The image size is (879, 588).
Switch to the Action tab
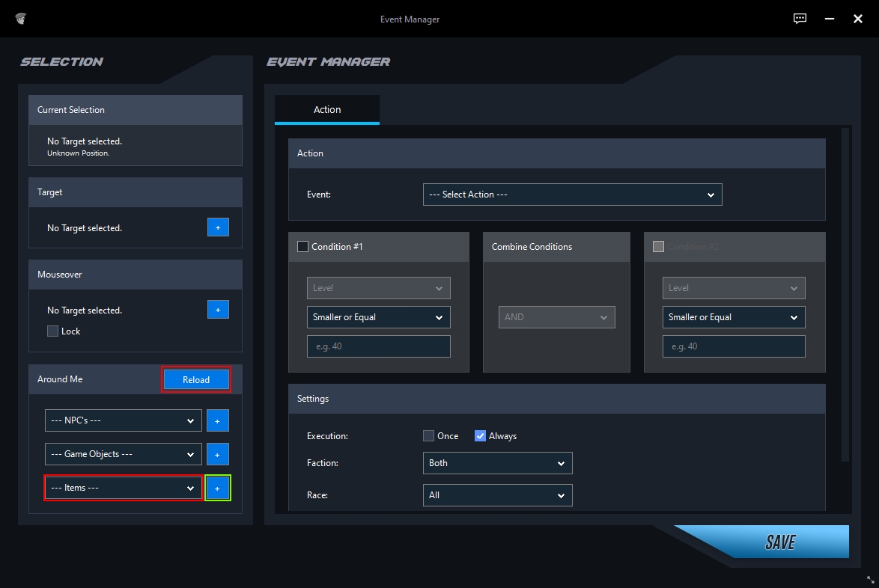click(327, 110)
